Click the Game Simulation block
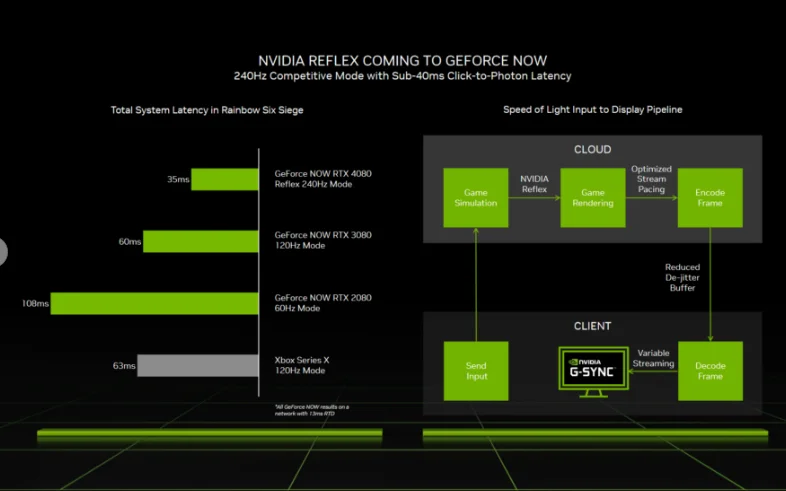Image resolution: width=786 pixels, height=491 pixels. (476, 197)
